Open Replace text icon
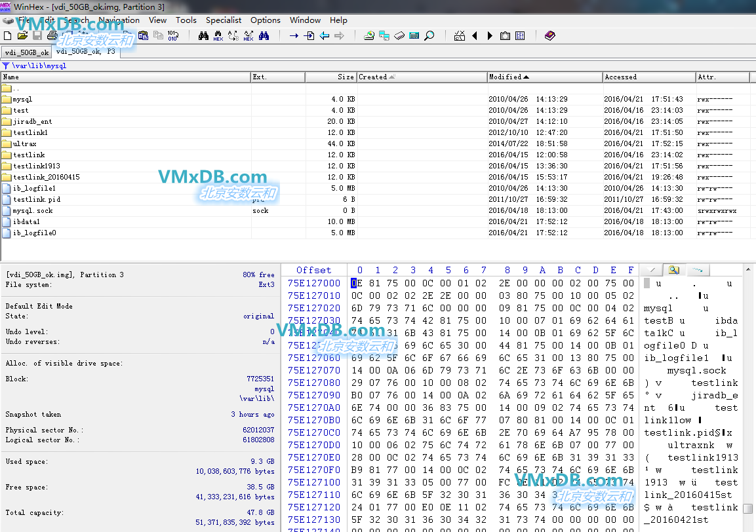Screen dimensions: 756x532 (233, 35)
